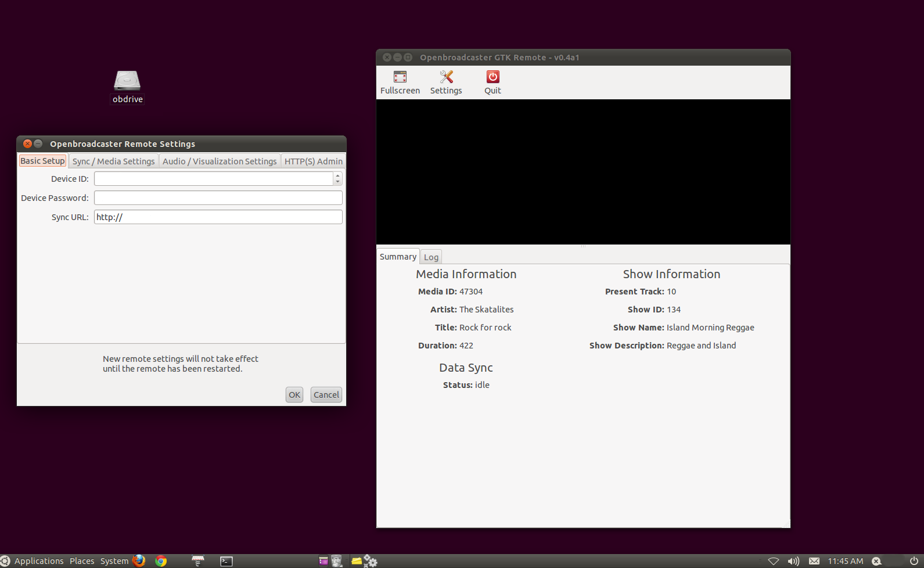The width and height of the screenshot is (924, 568).
Task: Click the Ubuntu logo in the bottom panel
Action: pos(5,560)
